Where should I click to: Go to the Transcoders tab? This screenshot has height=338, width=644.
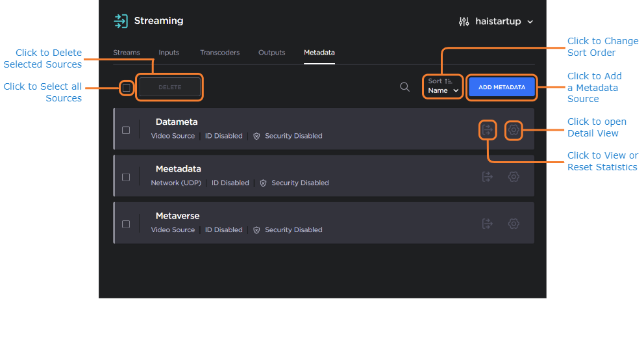click(219, 53)
